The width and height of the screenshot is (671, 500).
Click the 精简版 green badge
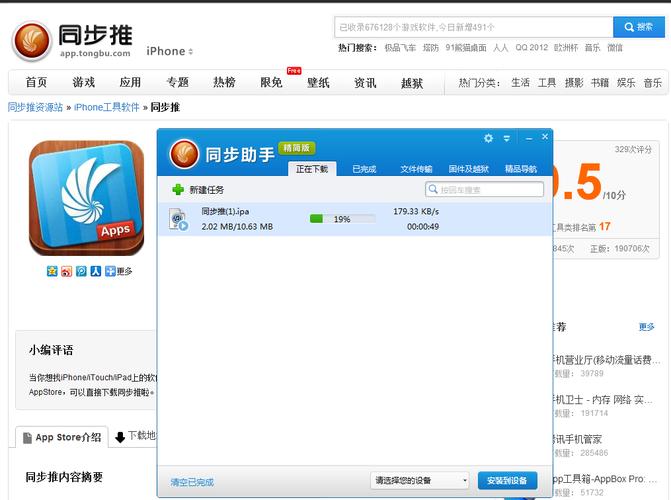tap(297, 148)
